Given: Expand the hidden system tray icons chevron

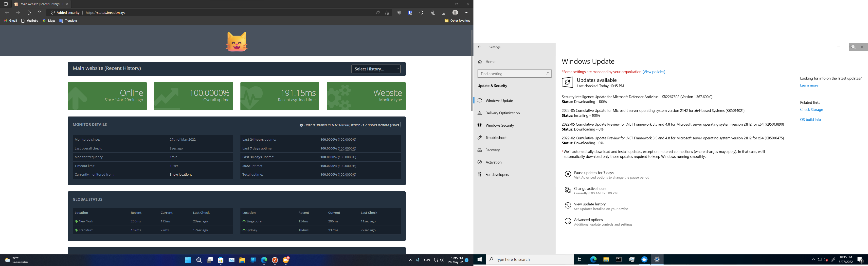Looking at the screenshot, I should 410,260.
